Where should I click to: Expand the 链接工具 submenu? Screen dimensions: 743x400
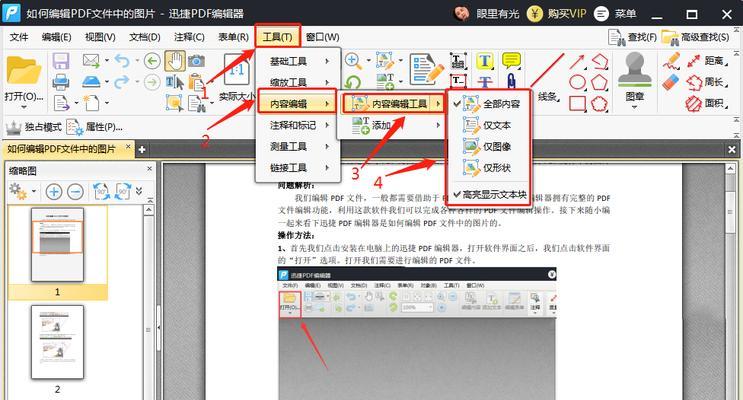coord(298,168)
